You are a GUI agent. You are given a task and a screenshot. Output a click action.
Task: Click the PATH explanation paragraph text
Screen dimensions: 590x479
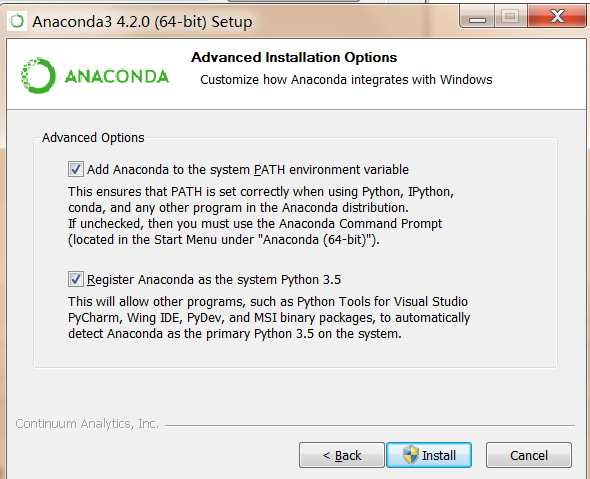click(x=261, y=216)
